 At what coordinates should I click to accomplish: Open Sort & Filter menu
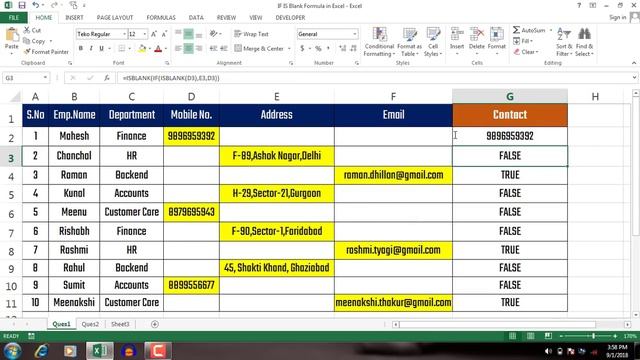(x=564, y=42)
